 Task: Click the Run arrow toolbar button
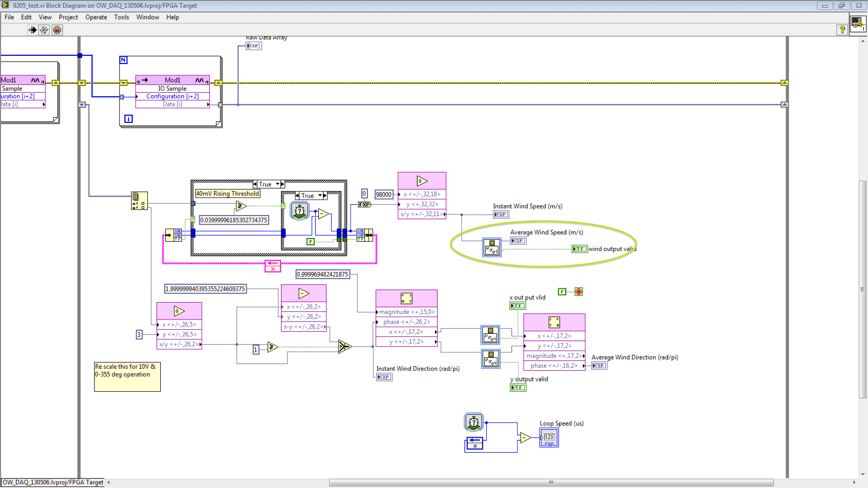(x=32, y=30)
